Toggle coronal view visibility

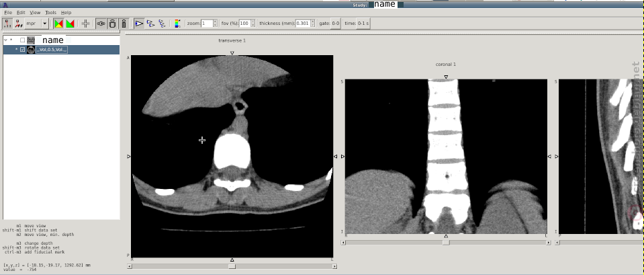click(112, 24)
